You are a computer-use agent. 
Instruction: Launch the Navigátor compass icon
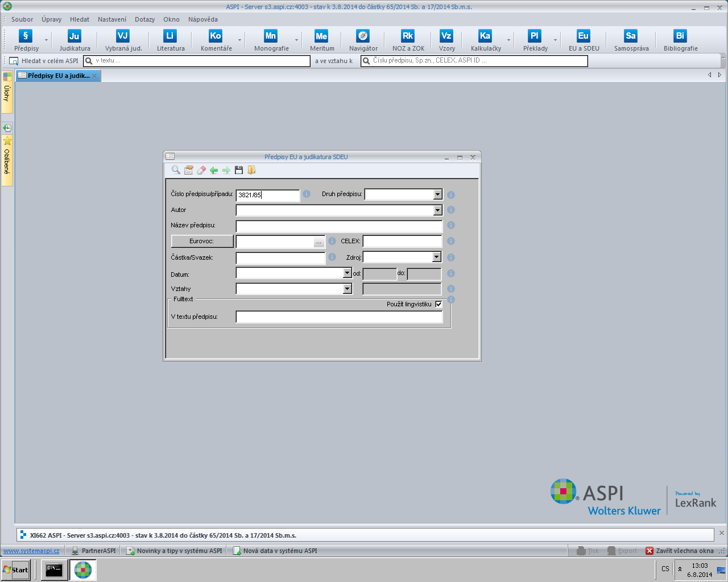pyautogui.click(x=363, y=36)
